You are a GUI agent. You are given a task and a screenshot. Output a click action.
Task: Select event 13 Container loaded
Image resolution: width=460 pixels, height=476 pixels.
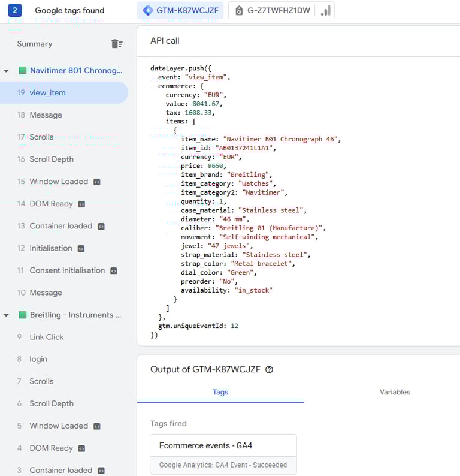pyautogui.click(x=64, y=226)
